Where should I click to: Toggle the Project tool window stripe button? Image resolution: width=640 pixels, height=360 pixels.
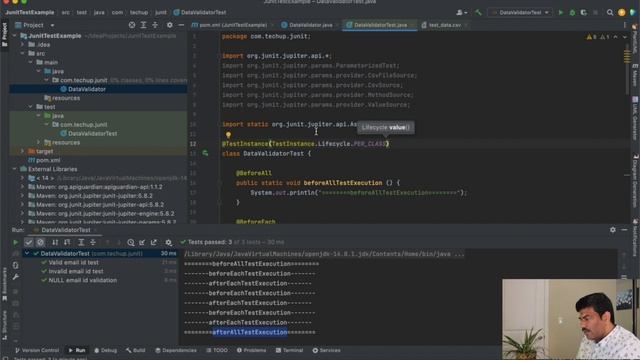point(4,35)
